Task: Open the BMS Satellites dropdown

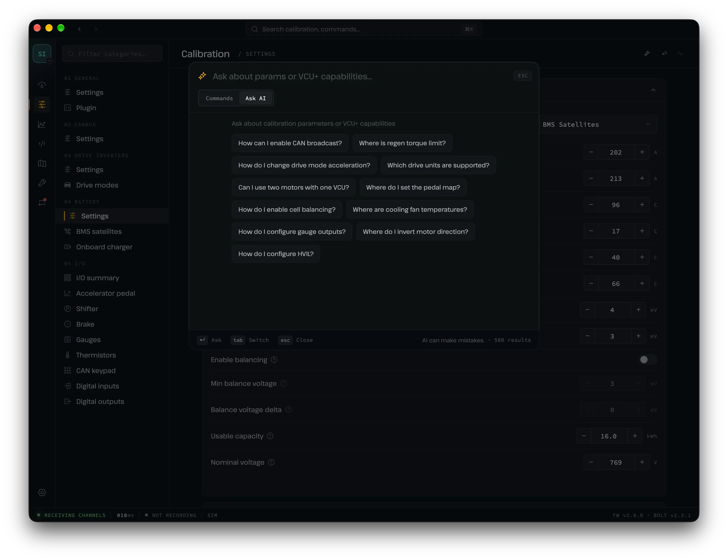Action: coord(598,125)
